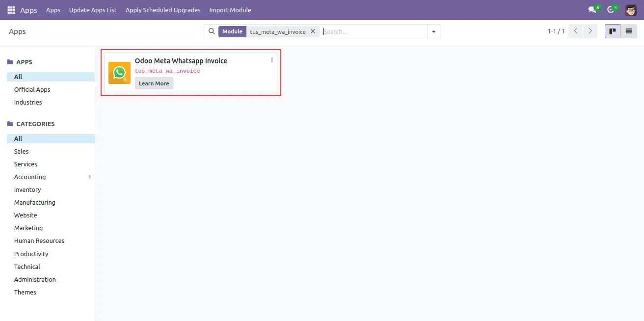Switch to List view
644x321 pixels.
pyautogui.click(x=628, y=31)
